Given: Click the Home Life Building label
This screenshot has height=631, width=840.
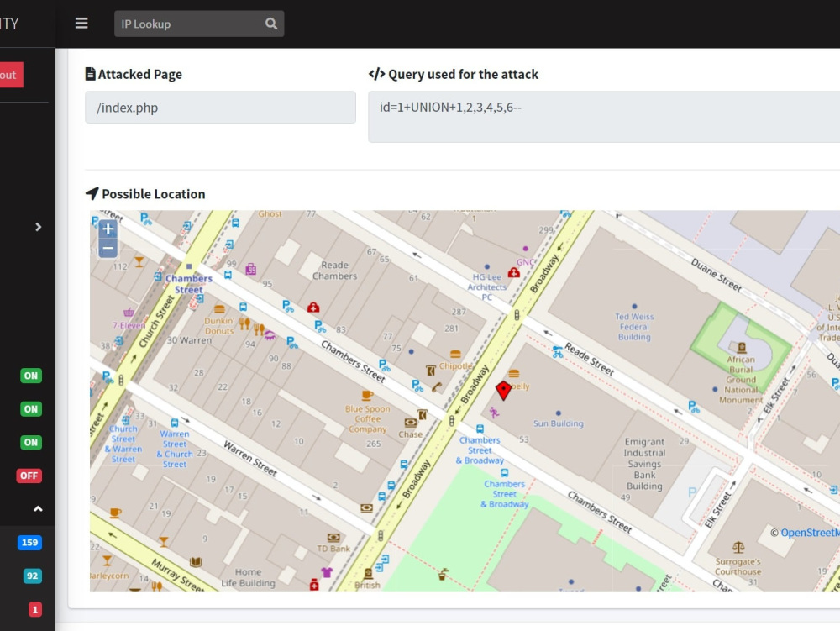Looking at the screenshot, I should coord(248,577).
